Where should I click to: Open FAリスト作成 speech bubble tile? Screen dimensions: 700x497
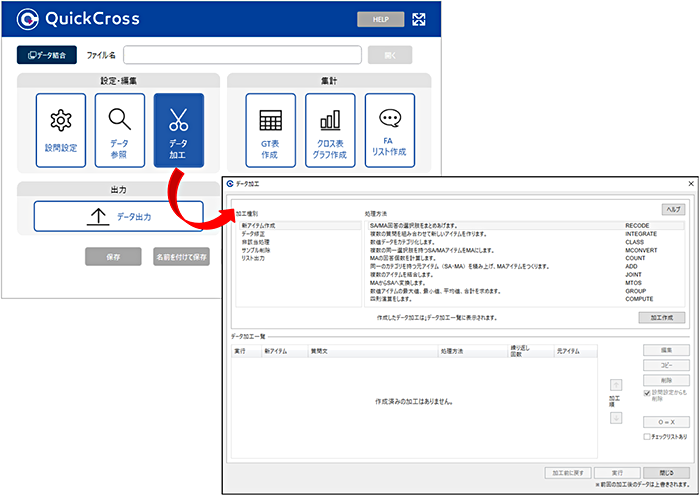coord(389,130)
